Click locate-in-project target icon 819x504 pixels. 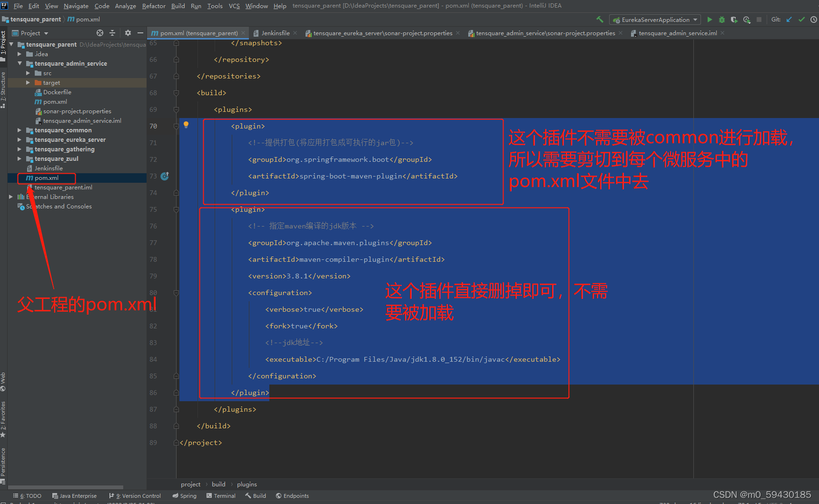pos(100,33)
